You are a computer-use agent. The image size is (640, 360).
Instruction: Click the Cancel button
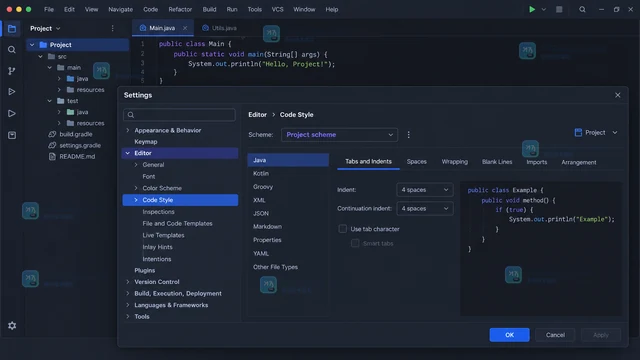[555, 335]
